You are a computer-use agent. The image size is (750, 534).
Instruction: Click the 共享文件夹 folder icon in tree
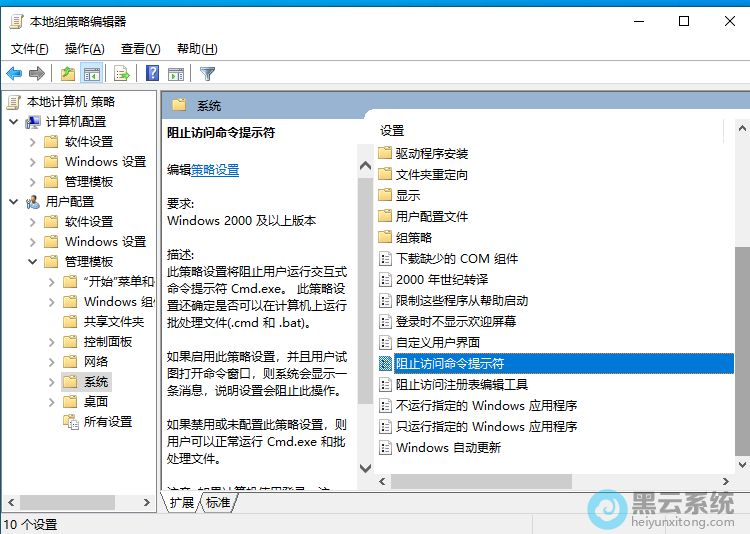point(70,322)
